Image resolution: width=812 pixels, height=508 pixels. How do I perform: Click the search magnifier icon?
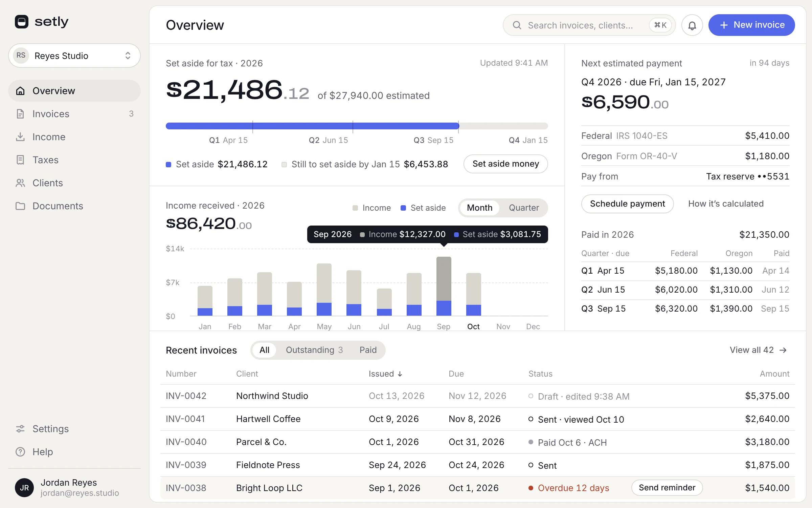click(517, 25)
